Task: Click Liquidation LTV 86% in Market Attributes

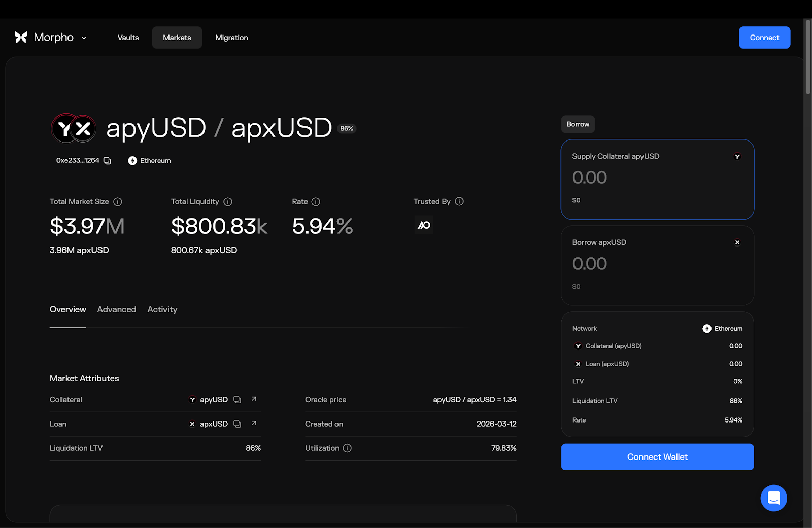Action: pos(253,448)
